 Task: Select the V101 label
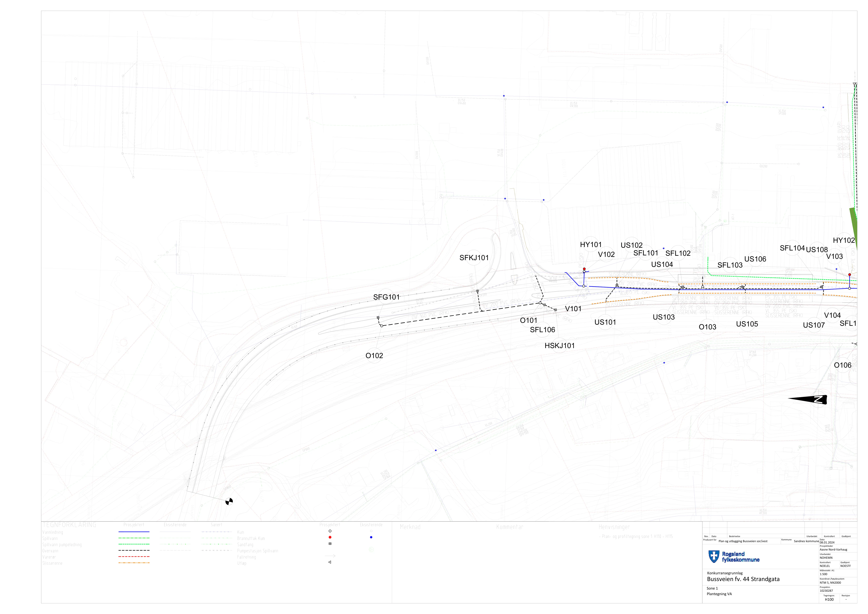click(573, 309)
